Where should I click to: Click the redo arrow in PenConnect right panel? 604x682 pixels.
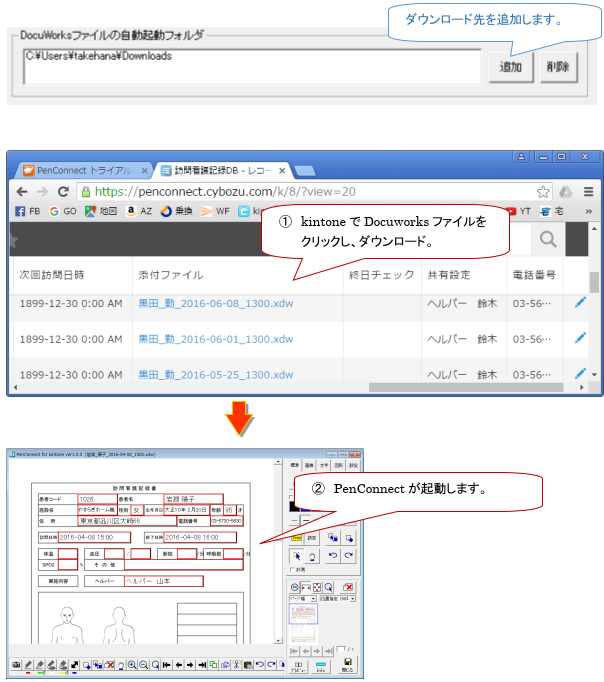pos(349,555)
